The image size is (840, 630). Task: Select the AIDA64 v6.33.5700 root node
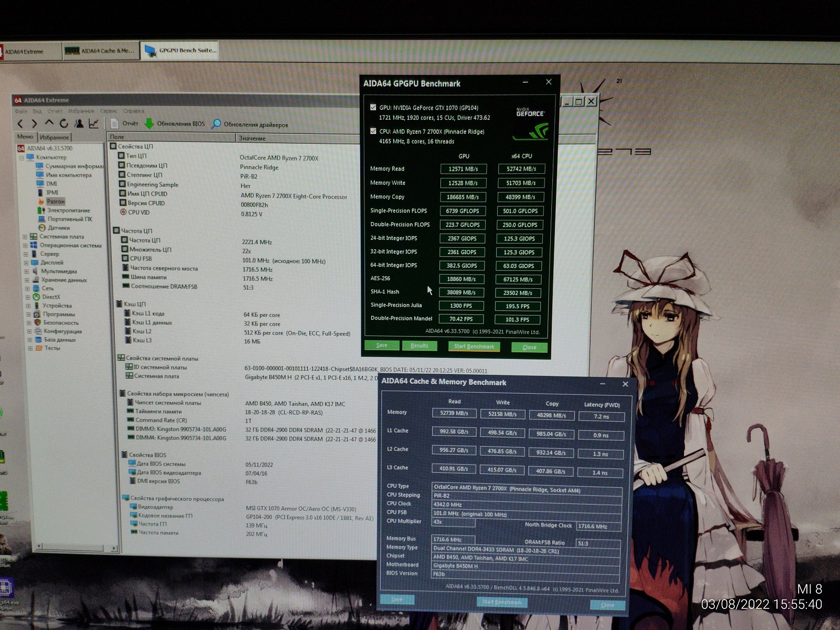pos(45,149)
